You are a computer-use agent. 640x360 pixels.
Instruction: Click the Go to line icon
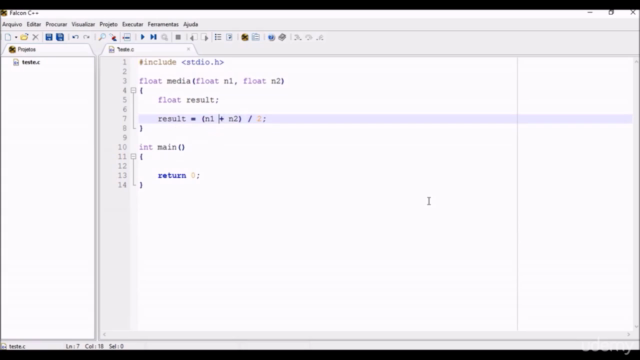tap(127, 37)
